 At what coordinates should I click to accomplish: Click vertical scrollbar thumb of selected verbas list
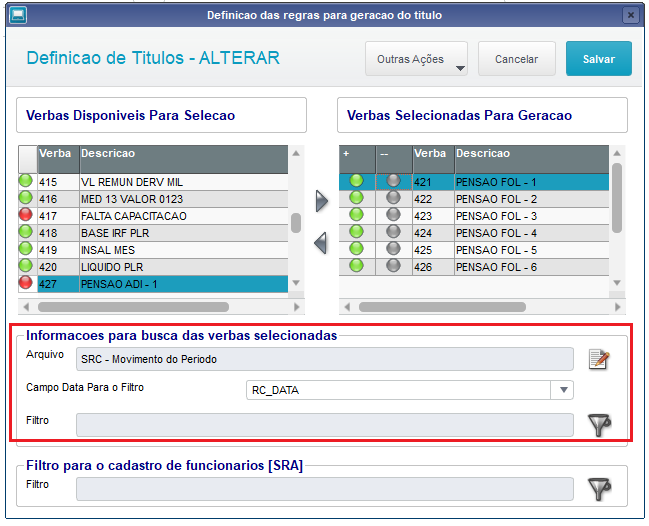point(617,198)
